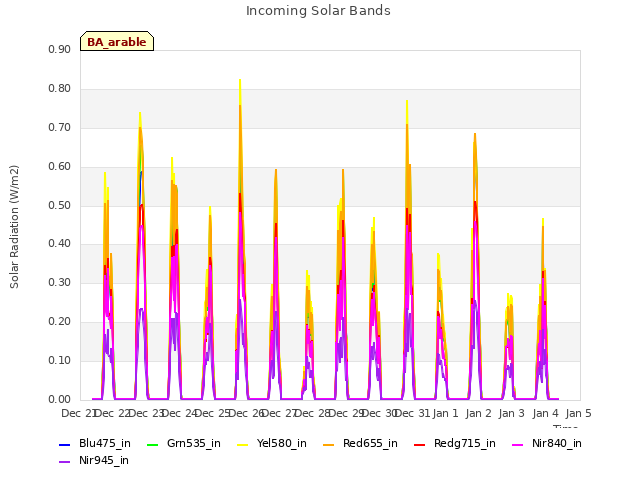The height and width of the screenshot is (480, 640).
Task: Click the Jan 2 x-axis date label
Action: tap(479, 413)
